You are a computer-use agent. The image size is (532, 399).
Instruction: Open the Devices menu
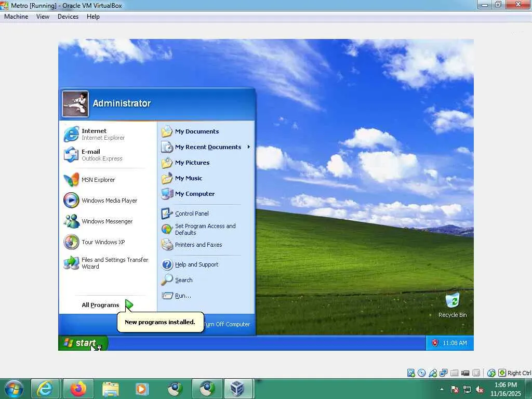[x=68, y=17]
